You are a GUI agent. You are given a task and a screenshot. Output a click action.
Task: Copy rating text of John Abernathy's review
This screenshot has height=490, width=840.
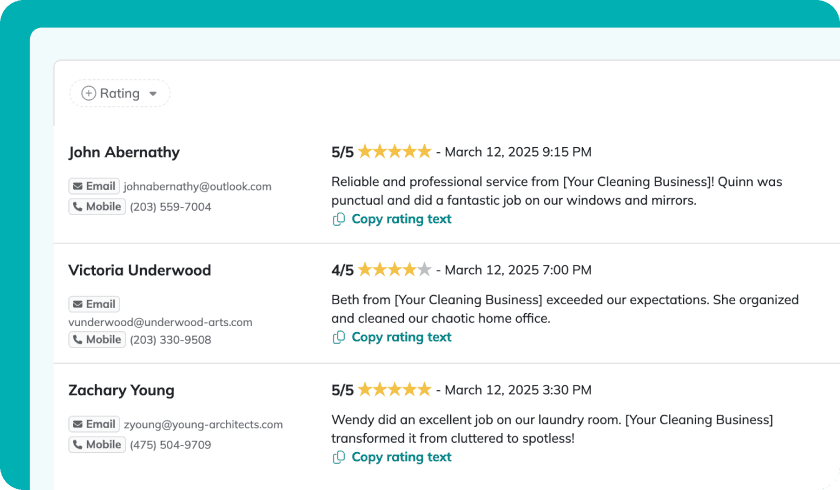click(401, 219)
